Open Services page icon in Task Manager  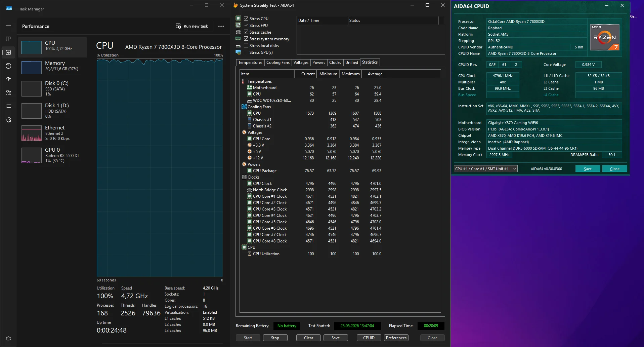click(8, 120)
